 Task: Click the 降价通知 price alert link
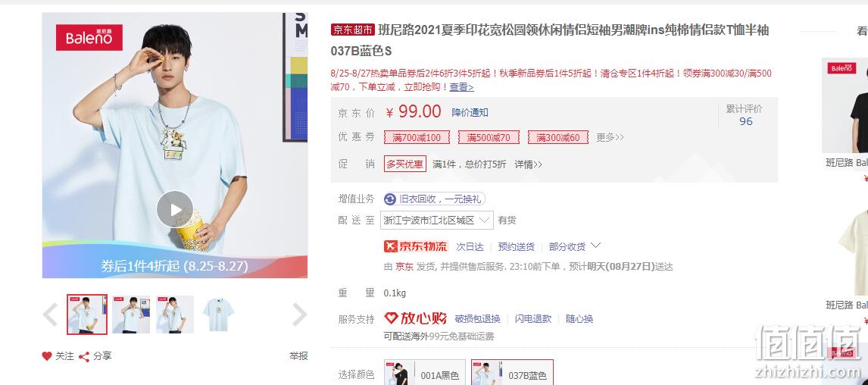pyautogui.click(x=470, y=112)
